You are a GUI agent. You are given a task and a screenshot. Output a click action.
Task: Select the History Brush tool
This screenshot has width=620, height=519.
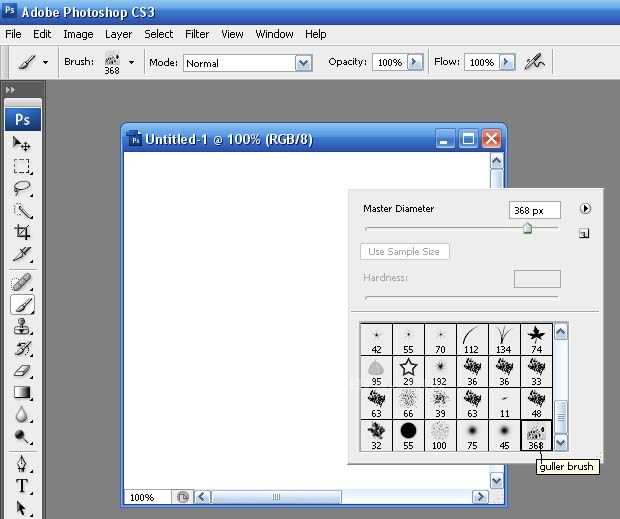point(22,349)
